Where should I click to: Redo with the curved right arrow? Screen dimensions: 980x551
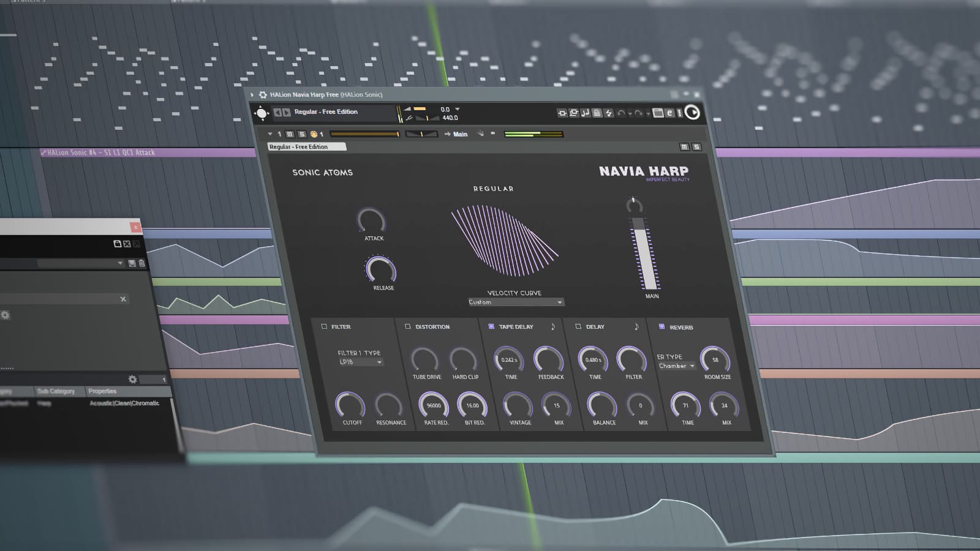tap(639, 113)
